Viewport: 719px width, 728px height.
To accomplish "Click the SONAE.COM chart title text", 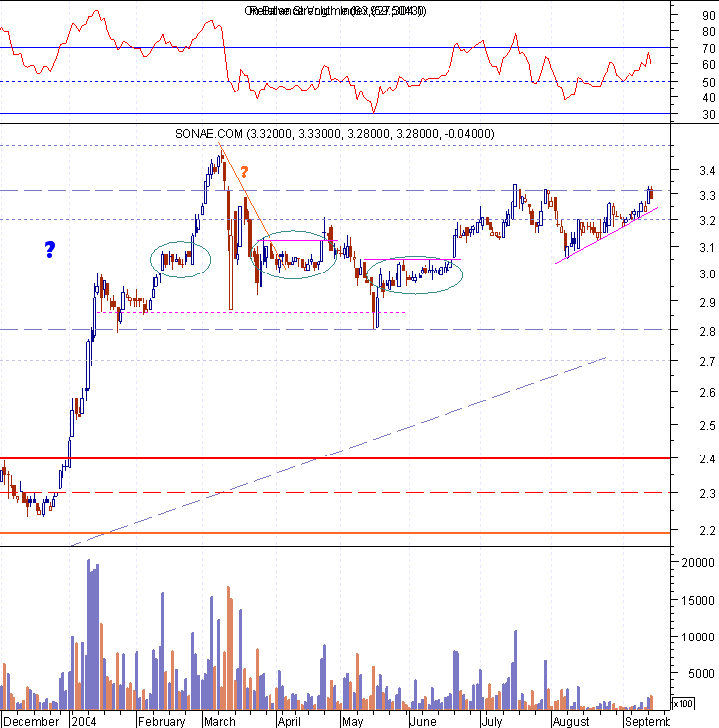I will click(x=335, y=134).
